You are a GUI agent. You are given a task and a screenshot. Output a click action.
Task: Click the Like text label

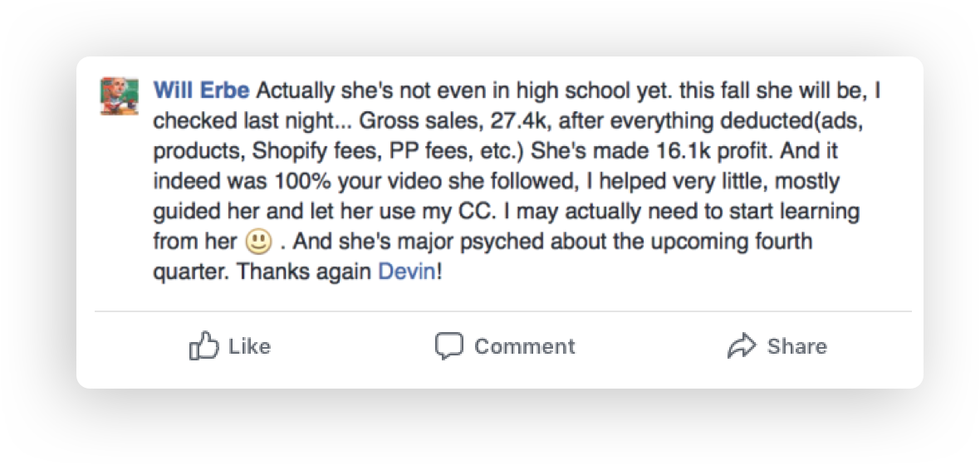249,346
